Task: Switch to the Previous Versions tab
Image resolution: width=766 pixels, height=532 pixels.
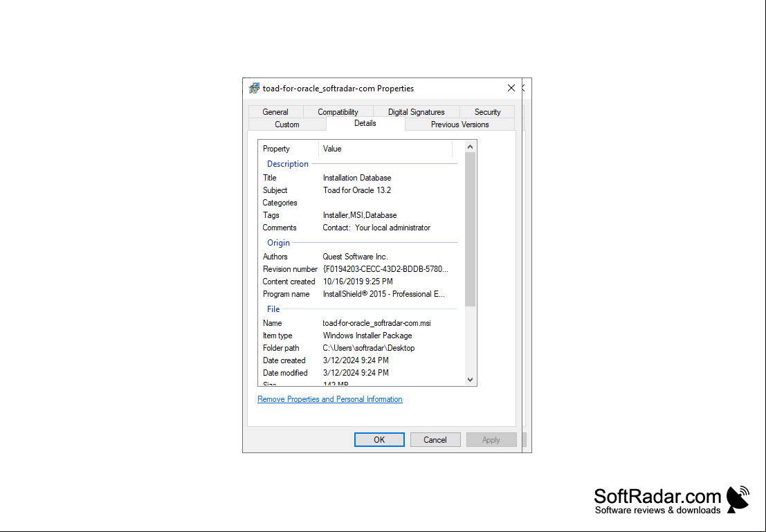Action: click(459, 125)
